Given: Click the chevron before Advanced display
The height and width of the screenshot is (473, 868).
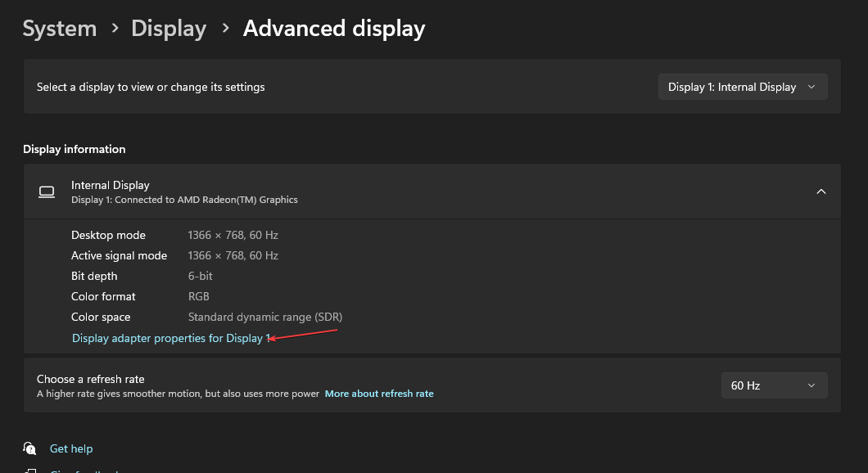Looking at the screenshot, I should (225, 29).
